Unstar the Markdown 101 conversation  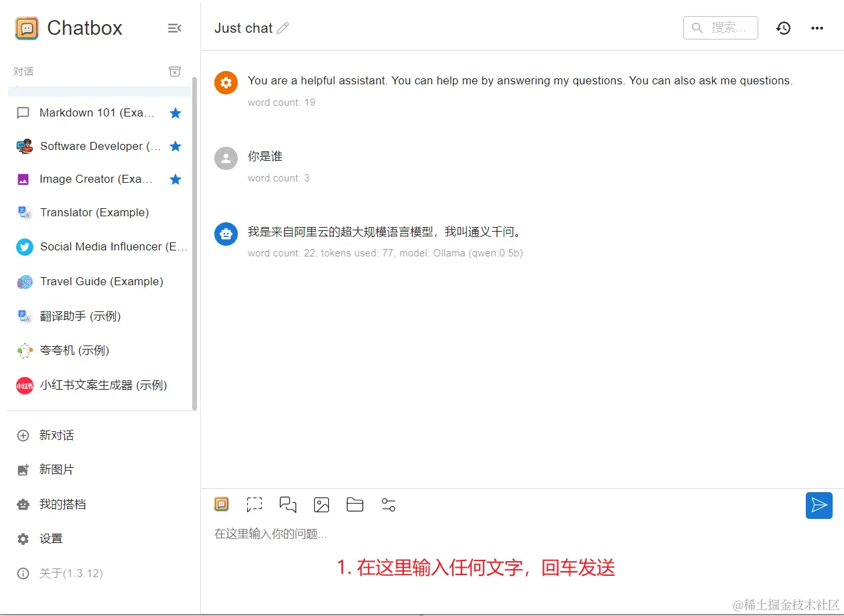175,113
